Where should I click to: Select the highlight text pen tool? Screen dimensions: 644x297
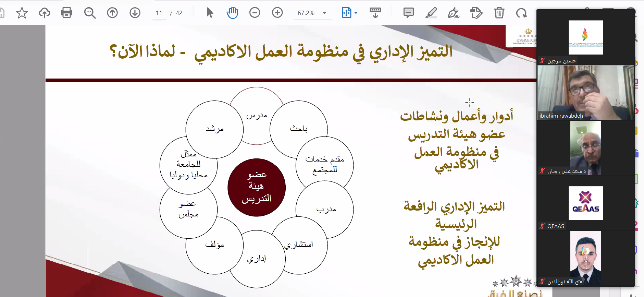click(x=431, y=13)
